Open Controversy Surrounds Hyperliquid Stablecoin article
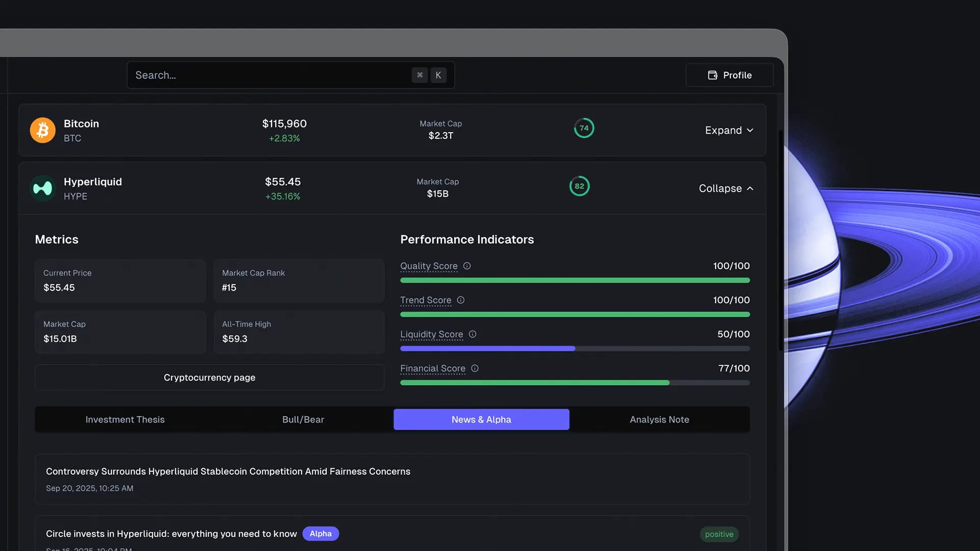The image size is (980, 551). pos(392,479)
